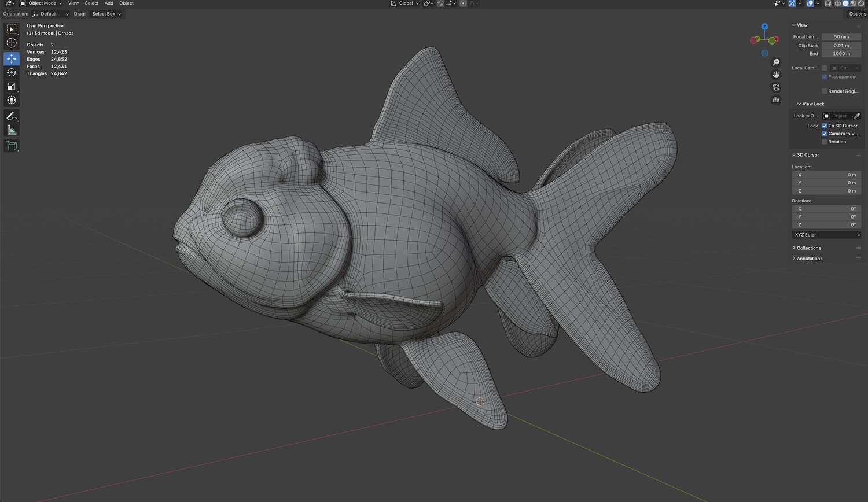Open the editor type menu icon
The image size is (868, 502).
9,3
